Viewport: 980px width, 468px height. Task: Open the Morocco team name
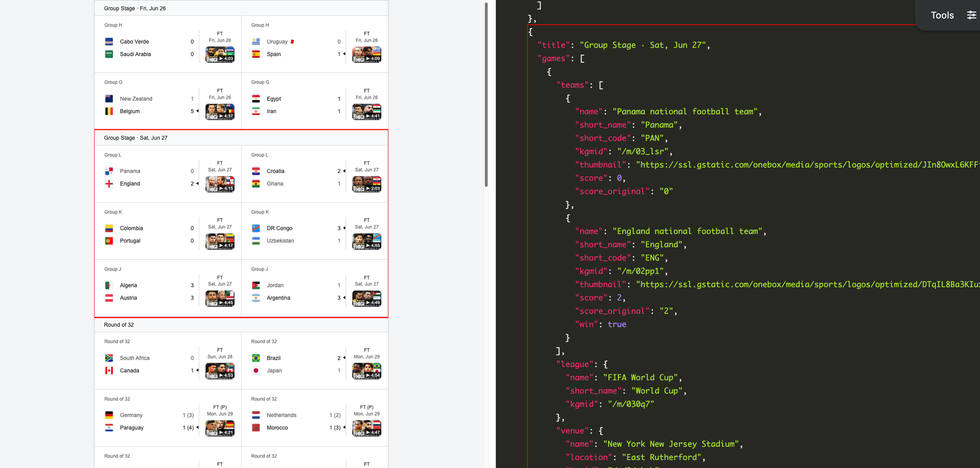tap(277, 428)
